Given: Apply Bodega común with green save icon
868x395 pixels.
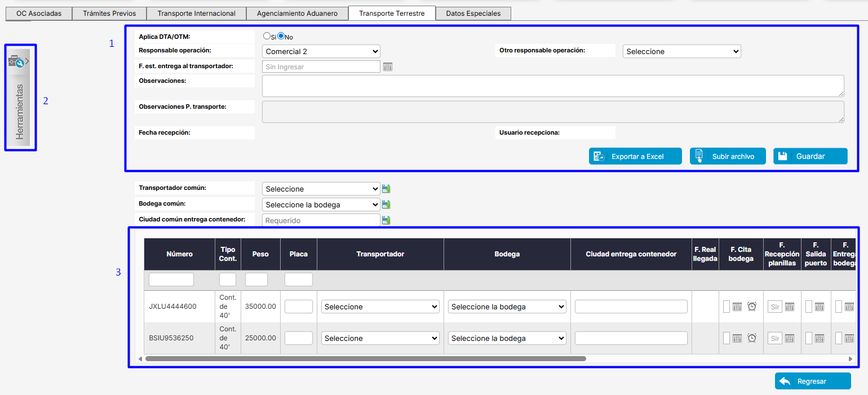Looking at the screenshot, I should click(x=386, y=205).
